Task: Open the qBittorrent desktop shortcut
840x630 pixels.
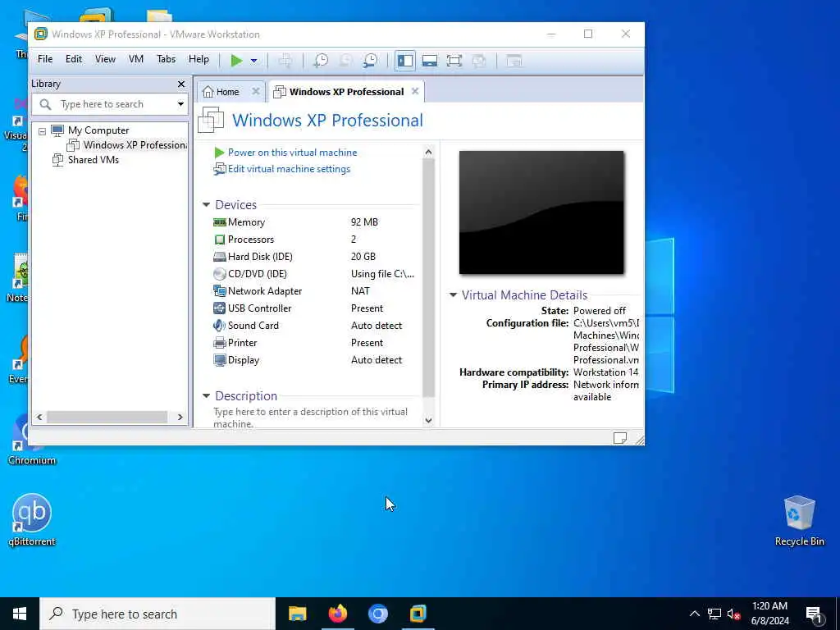Action: point(32,519)
